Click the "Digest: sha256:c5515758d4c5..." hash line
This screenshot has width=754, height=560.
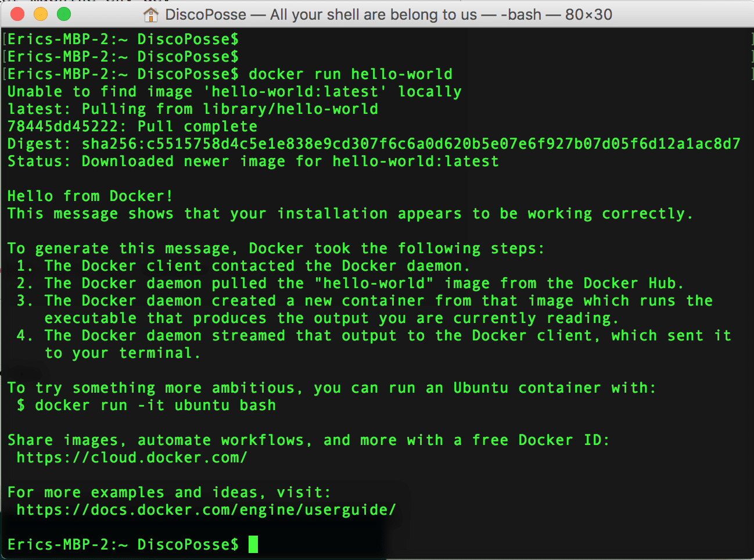point(374,144)
